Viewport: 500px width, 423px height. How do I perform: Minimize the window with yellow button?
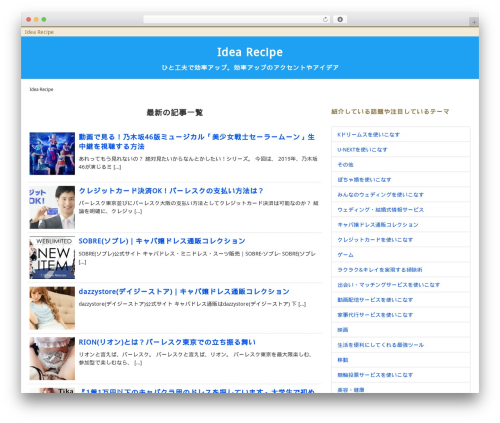point(36,20)
